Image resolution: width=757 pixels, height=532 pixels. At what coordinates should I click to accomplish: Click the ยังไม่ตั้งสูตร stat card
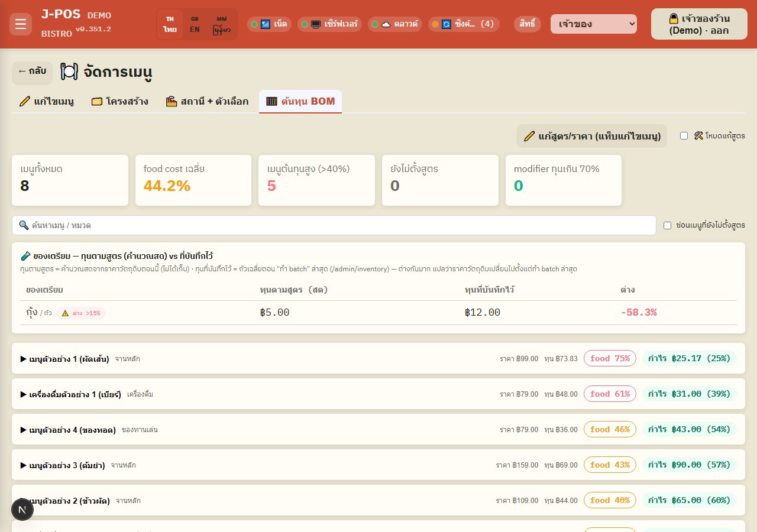(x=440, y=180)
